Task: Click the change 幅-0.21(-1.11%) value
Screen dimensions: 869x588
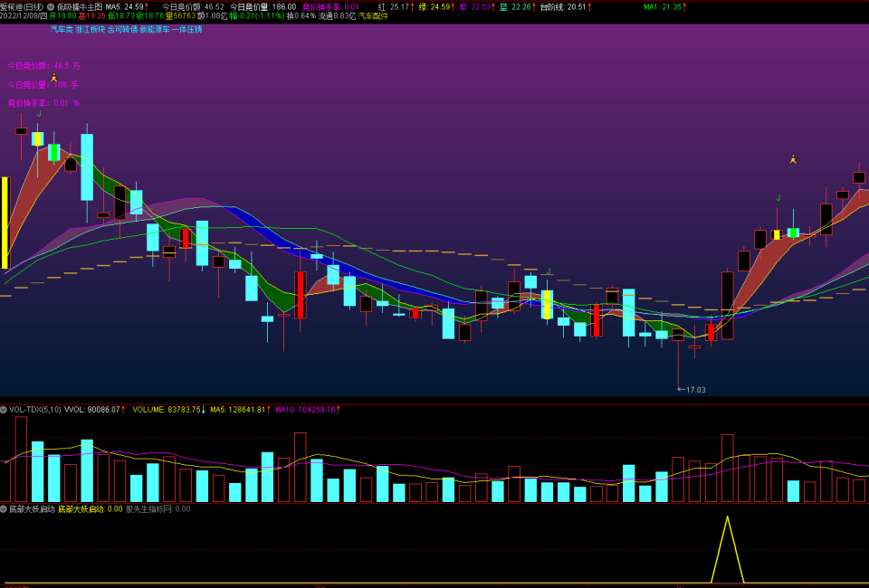Action: point(256,16)
